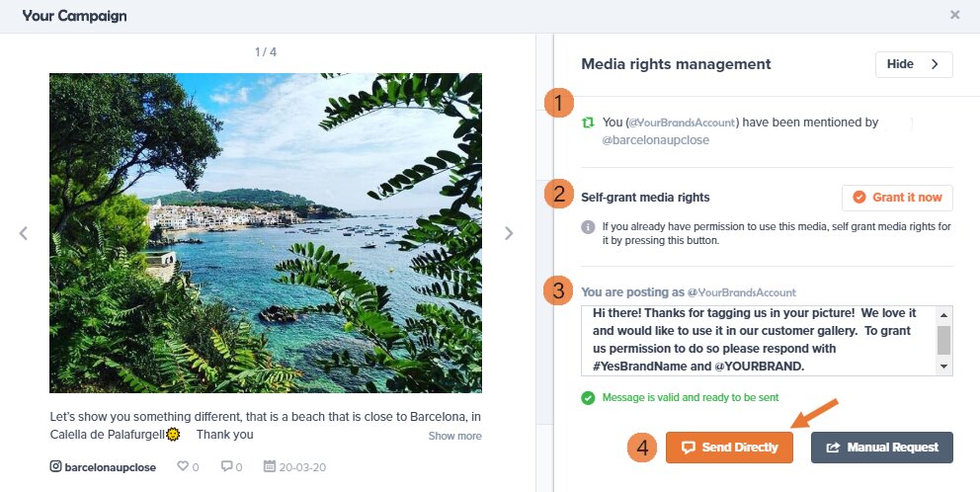Viewport: 980px width, 492px height.
Task: Click the Manual Request button
Action: [x=881, y=448]
